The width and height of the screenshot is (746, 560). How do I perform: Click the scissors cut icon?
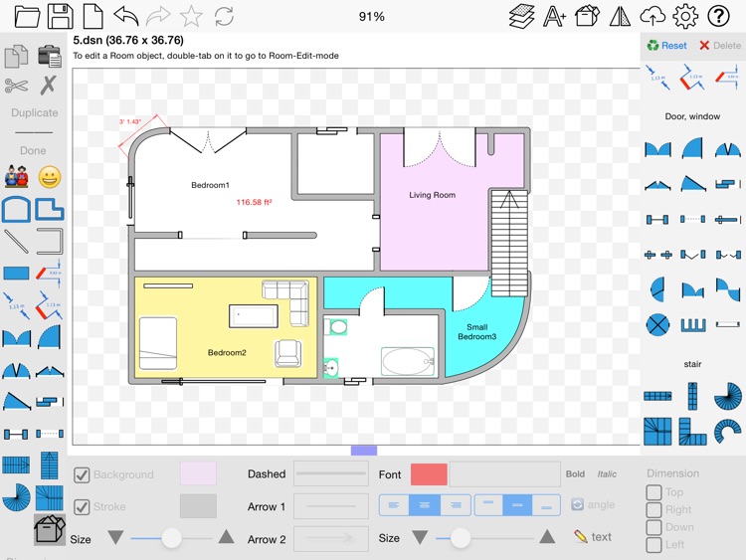point(17,87)
